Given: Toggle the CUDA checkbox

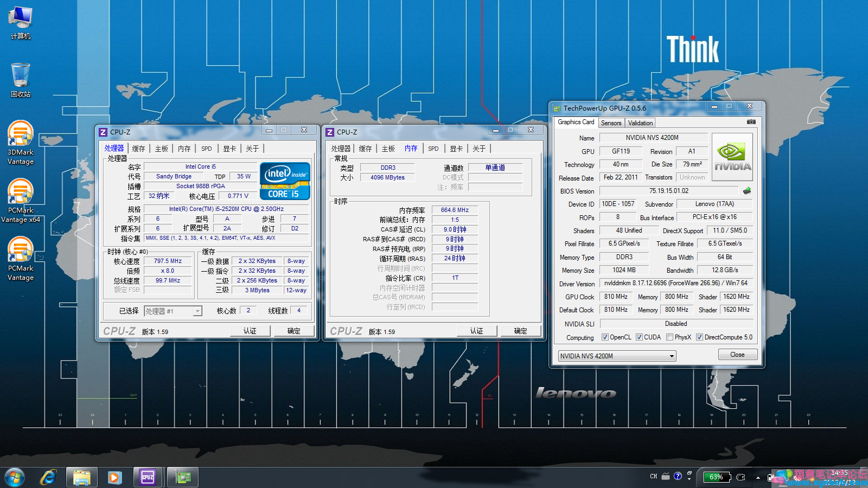Looking at the screenshot, I should (639, 337).
